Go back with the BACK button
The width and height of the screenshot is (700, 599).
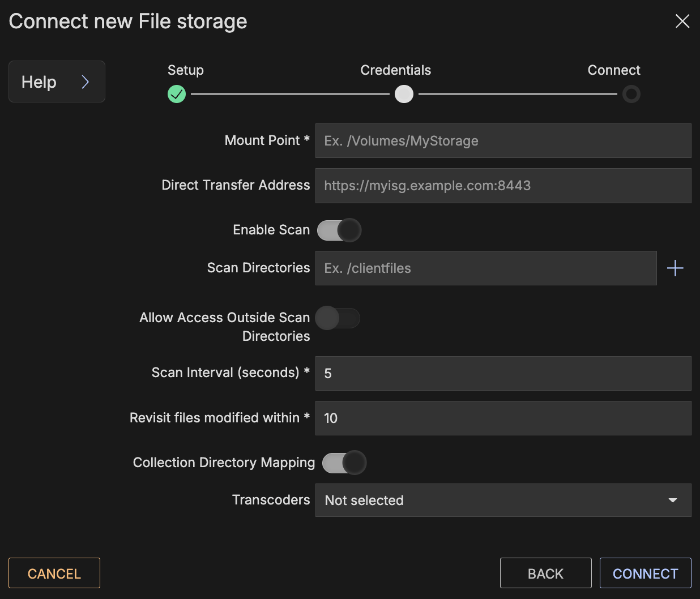pyautogui.click(x=545, y=574)
